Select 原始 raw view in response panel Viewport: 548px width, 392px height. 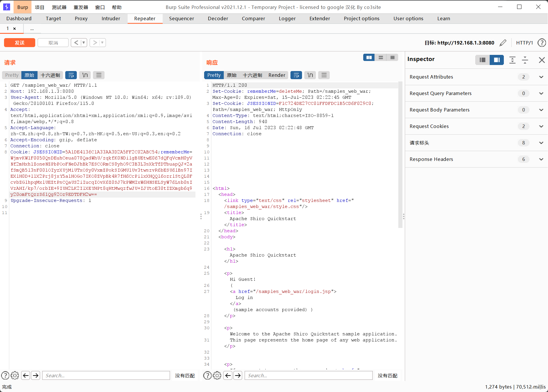(232, 75)
